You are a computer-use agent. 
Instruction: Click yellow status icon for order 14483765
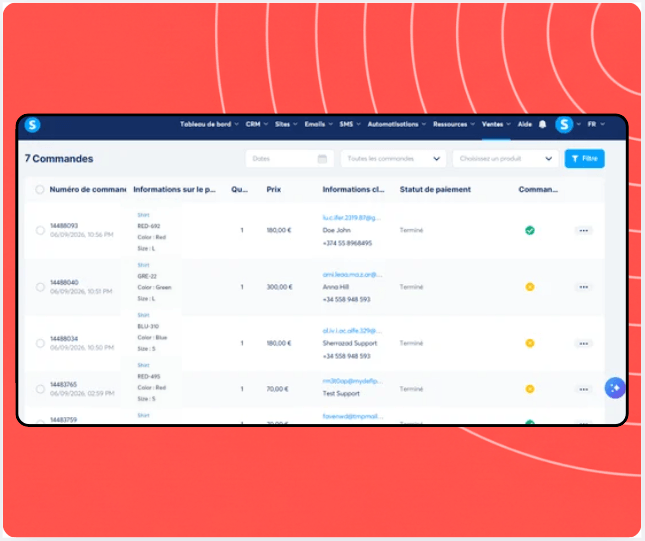pyautogui.click(x=530, y=389)
